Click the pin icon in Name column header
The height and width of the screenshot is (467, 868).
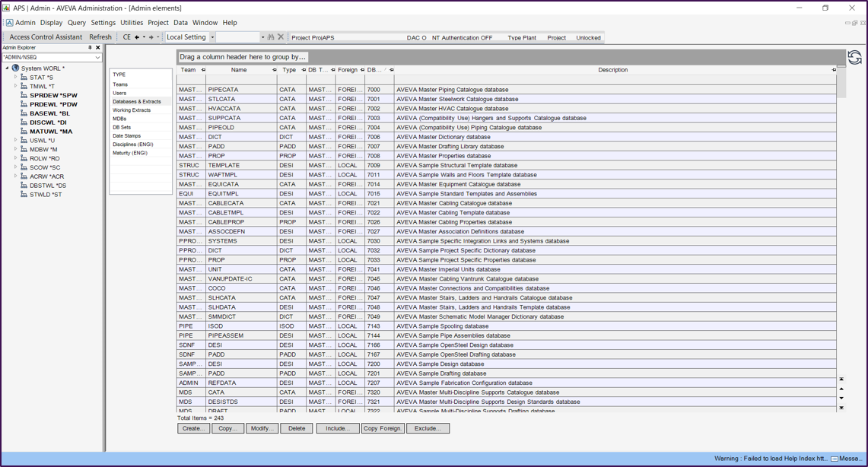[x=275, y=70]
